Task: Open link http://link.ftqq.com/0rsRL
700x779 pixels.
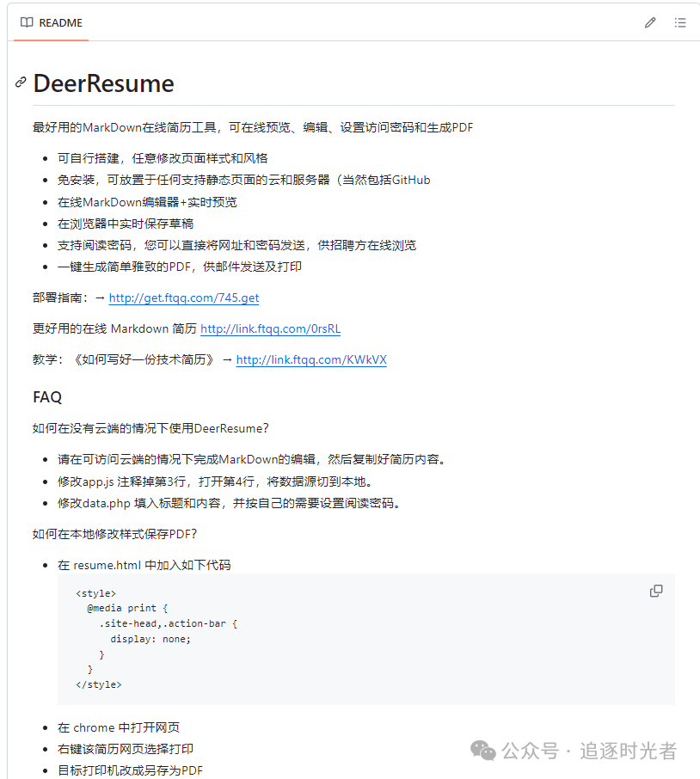Action: point(270,329)
